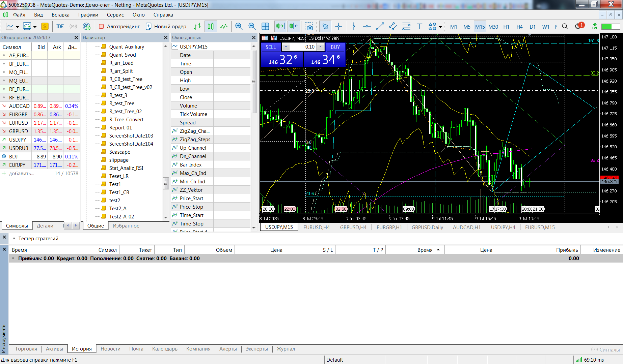
Task: Toggle chart shift icon
Action: 293,26
